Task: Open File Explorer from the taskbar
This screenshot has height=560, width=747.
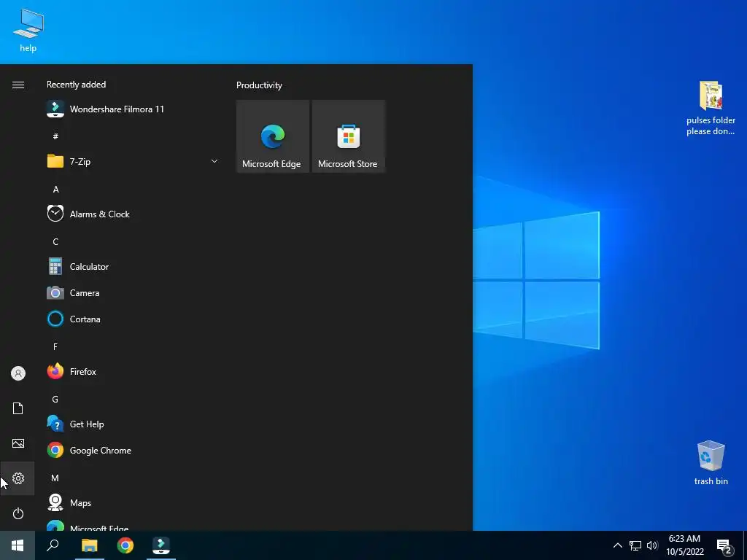Action: [89, 545]
